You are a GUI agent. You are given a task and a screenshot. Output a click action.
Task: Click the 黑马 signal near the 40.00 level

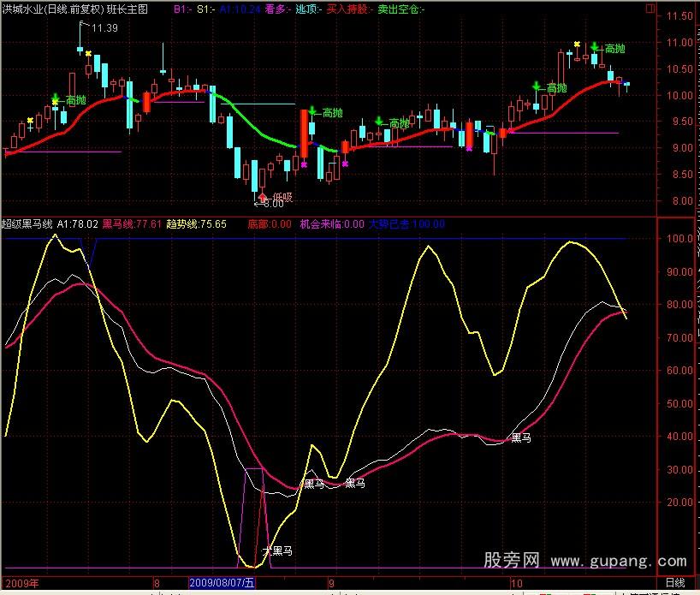[x=520, y=437]
